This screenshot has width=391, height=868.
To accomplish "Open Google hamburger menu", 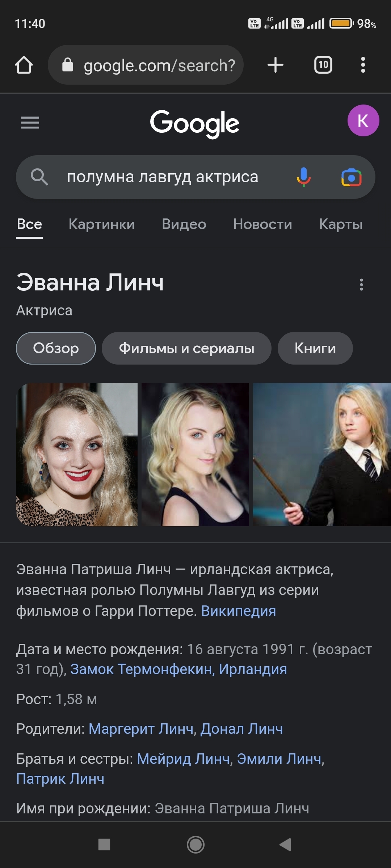I will [x=30, y=123].
